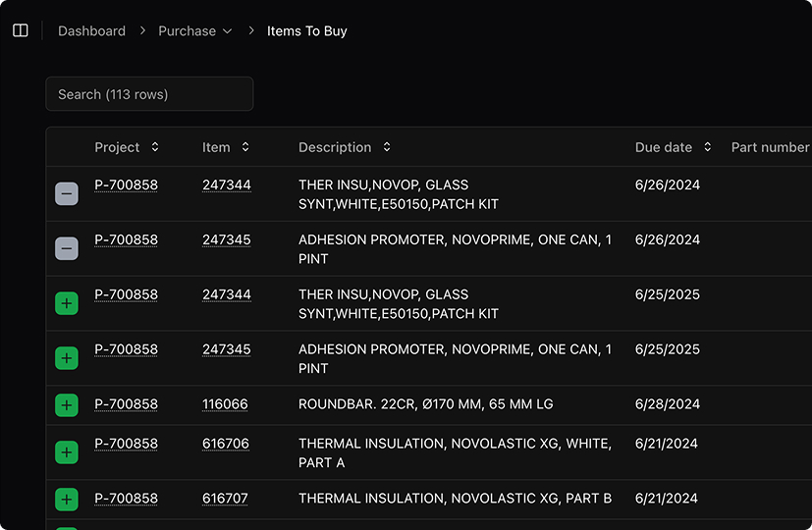The height and width of the screenshot is (530, 812).
Task: Add item 116066 with the plus button
Action: pos(67,404)
